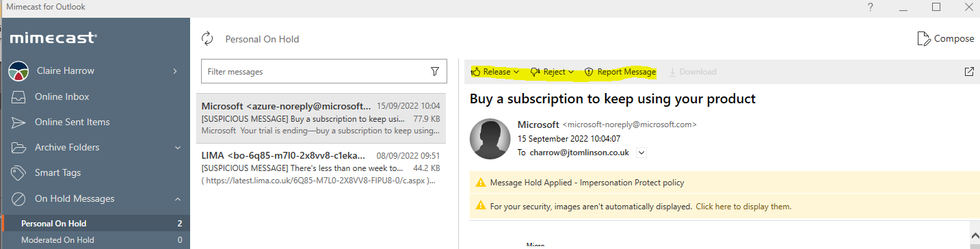
Task: Open Online Sent Items paper plane icon
Action: [18, 122]
